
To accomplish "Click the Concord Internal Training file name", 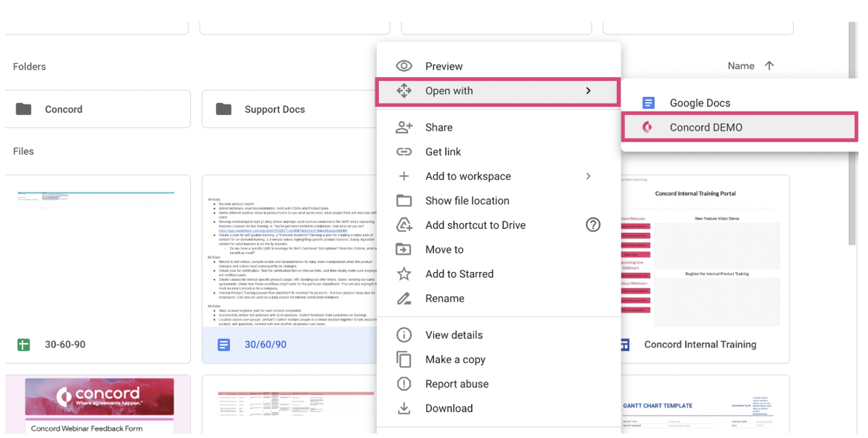I will [700, 345].
